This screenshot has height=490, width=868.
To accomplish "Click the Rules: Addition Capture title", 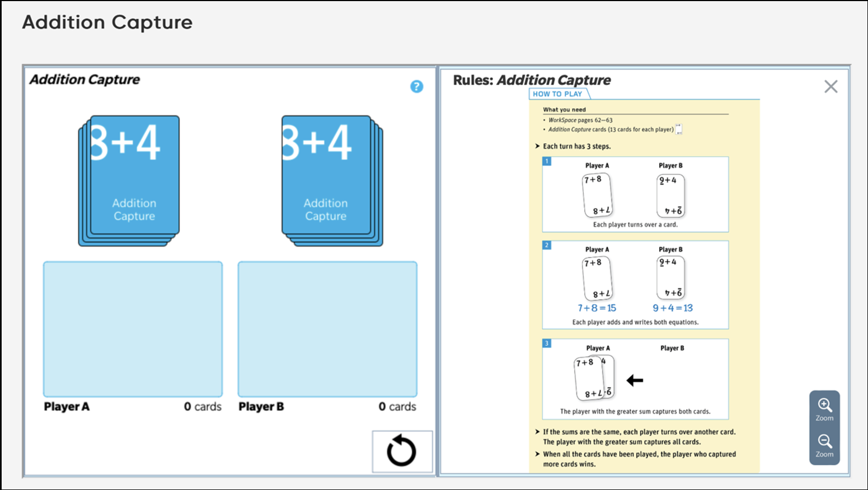I will (532, 80).
